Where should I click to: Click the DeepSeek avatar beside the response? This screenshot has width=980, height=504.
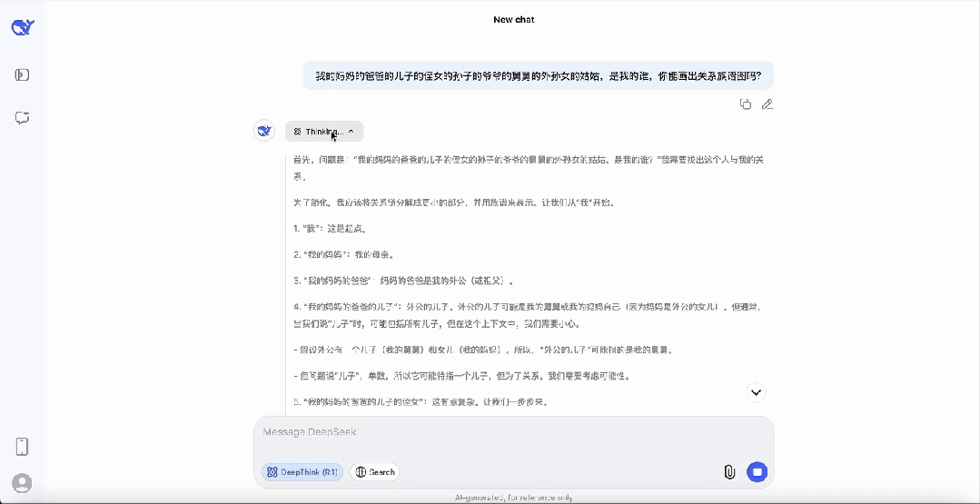coord(264,131)
